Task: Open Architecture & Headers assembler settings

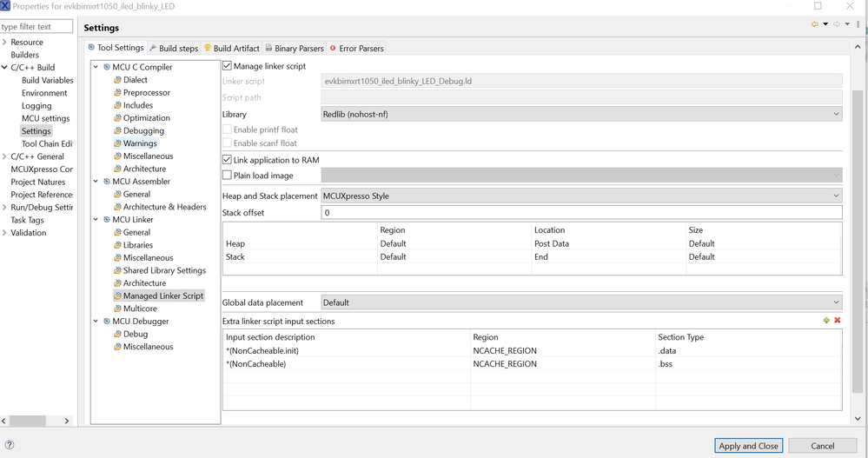Action: tap(164, 207)
